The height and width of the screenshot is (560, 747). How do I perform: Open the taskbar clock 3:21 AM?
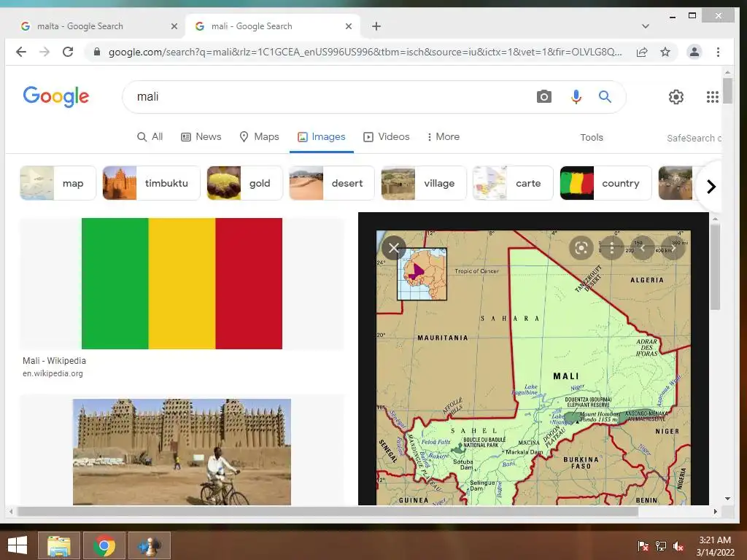click(715, 546)
